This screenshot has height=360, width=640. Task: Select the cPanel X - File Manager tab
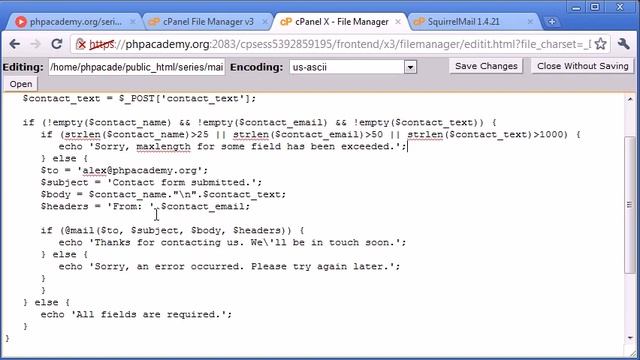[341, 22]
